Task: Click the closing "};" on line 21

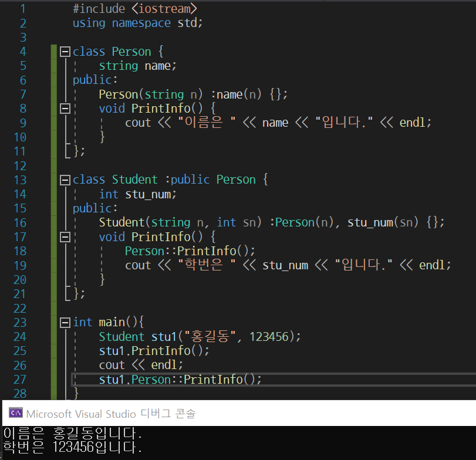Action: click(79, 293)
